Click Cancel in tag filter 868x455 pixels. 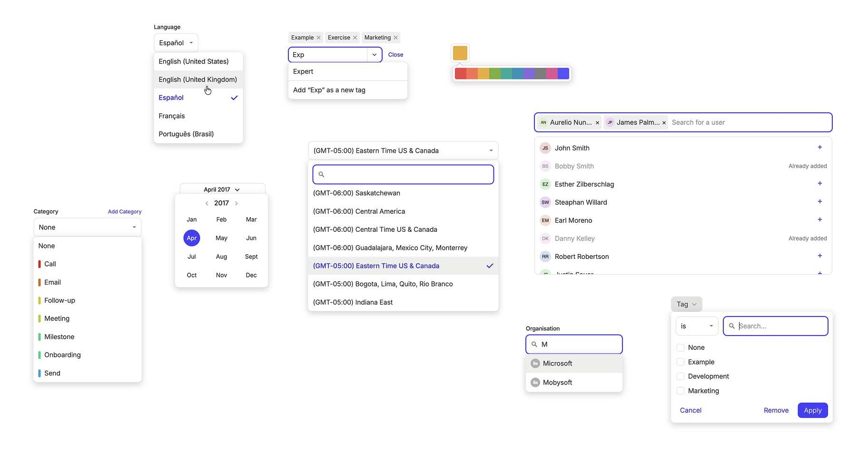point(690,411)
